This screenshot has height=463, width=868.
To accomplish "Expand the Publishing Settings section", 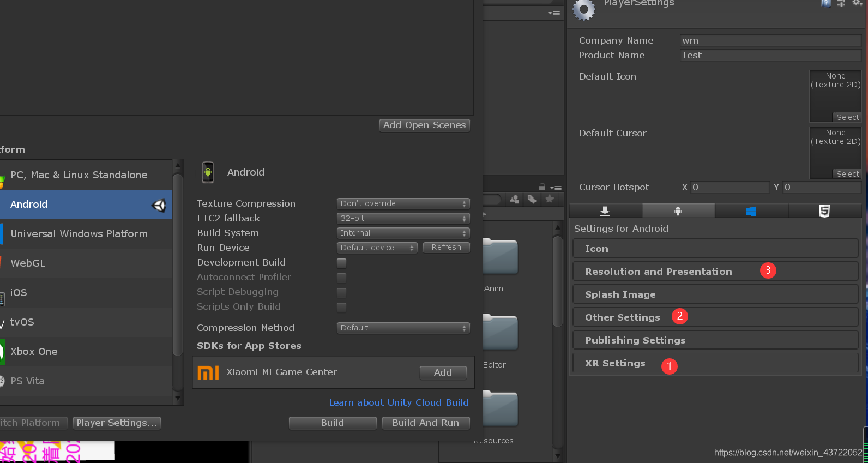I will coord(715,340).
